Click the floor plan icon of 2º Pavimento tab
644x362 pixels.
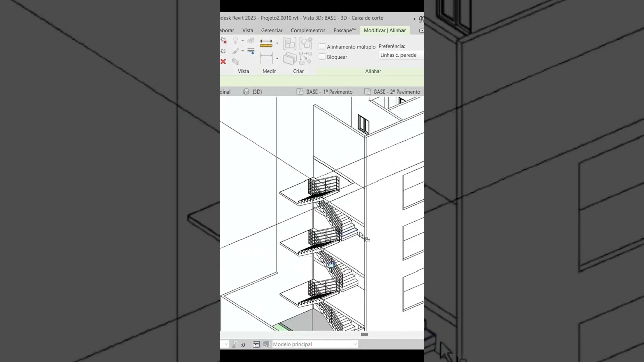click(x=367, y=92)
